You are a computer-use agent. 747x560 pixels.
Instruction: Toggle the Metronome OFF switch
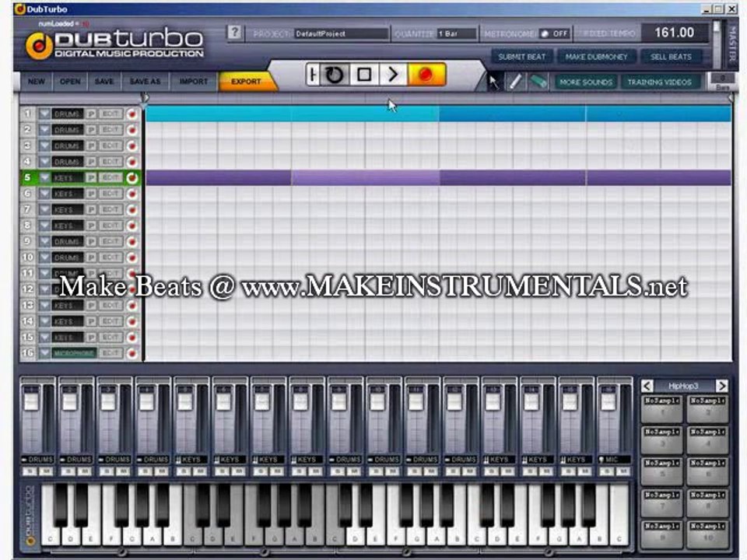pyautogui.click(x=554, y=33)
